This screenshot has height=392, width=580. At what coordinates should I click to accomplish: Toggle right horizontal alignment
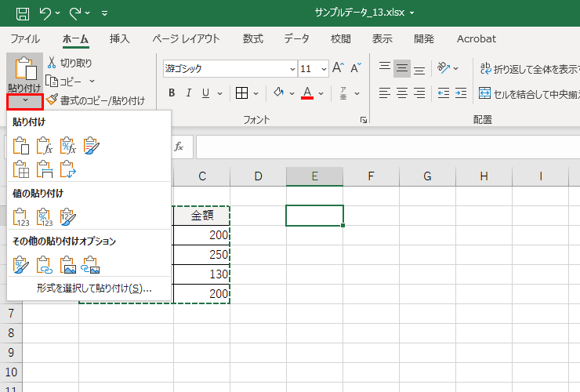pyautogui.click(x=419, y=93)
